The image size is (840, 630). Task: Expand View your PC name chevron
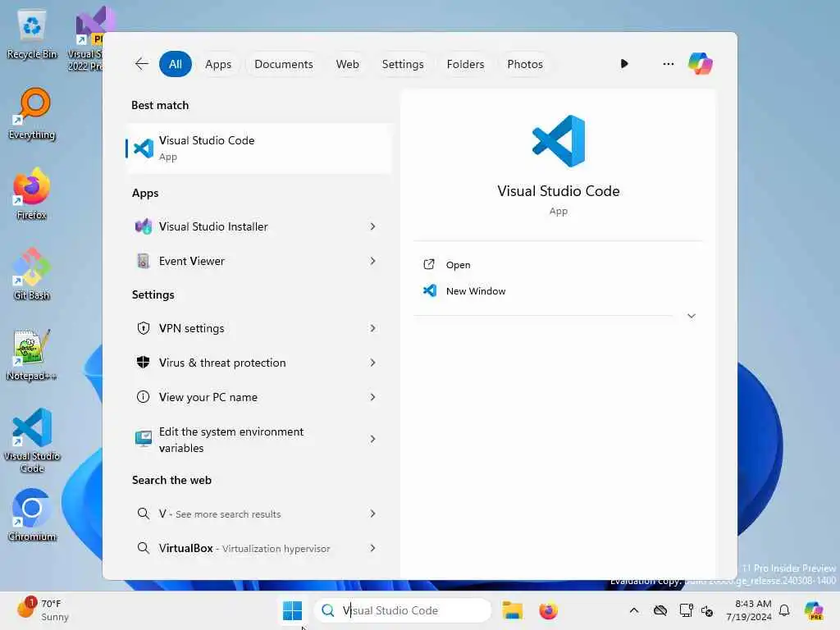pos(373,397)
